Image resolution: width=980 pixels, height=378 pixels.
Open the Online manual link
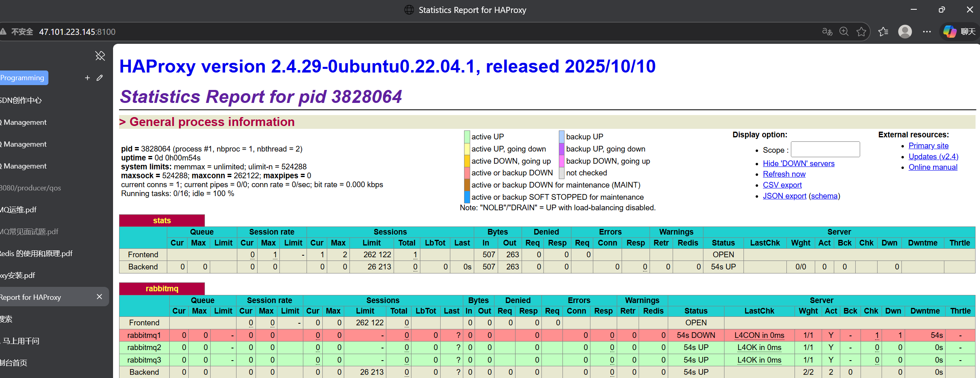pyautogui.click(x=933, y=167)
